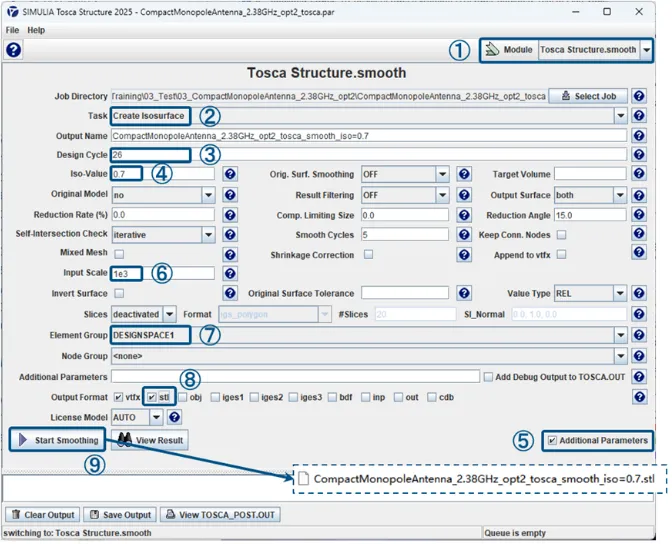672x544 pixels.
Task: Uncheck the vtfx output format
Action: tap(118, 397)
